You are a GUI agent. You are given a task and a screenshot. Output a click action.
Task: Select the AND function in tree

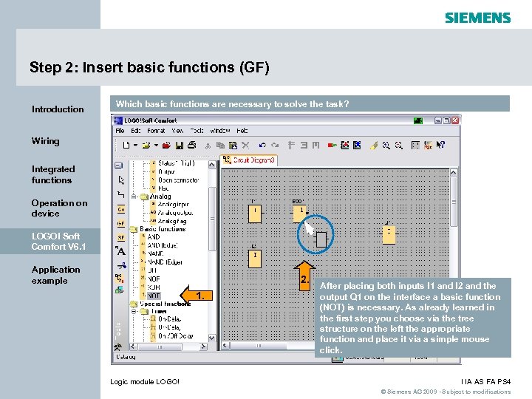pyautogui.click(x=154, y=237)
